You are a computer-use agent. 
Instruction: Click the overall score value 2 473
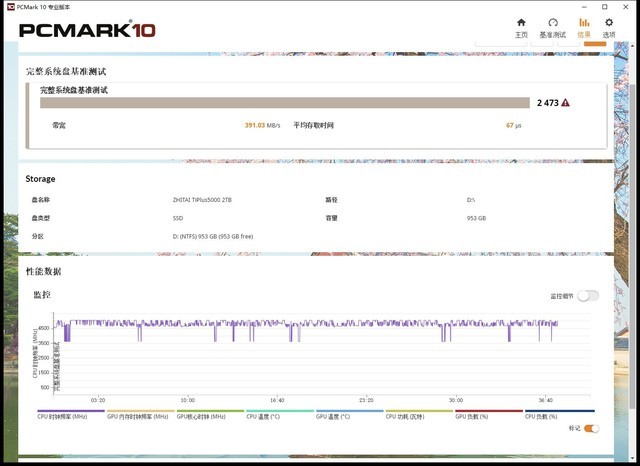[548, 103]
